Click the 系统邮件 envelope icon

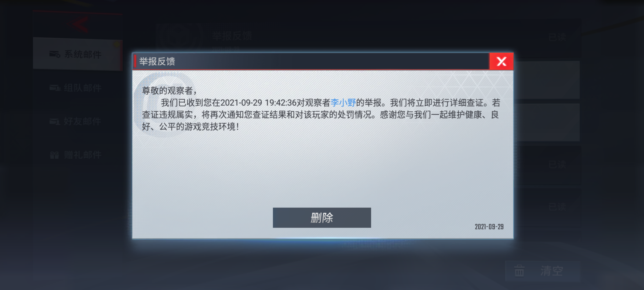(x=55, y=54)
